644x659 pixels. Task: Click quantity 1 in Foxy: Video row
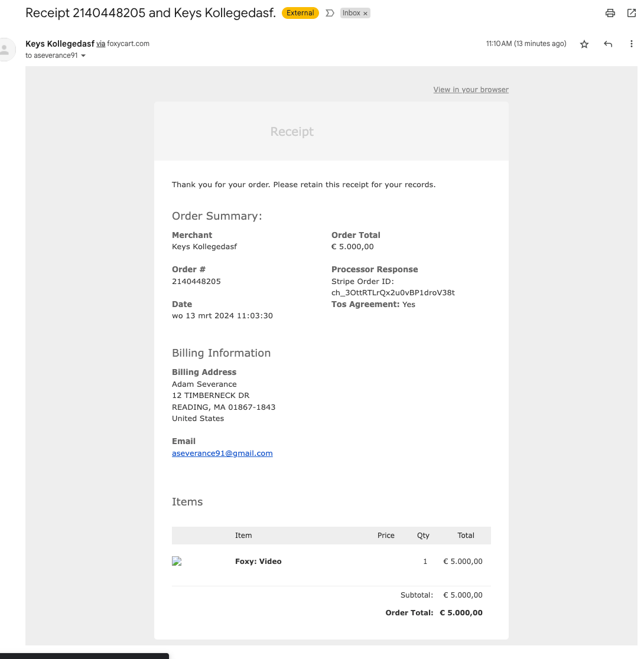tap(425, 562)
